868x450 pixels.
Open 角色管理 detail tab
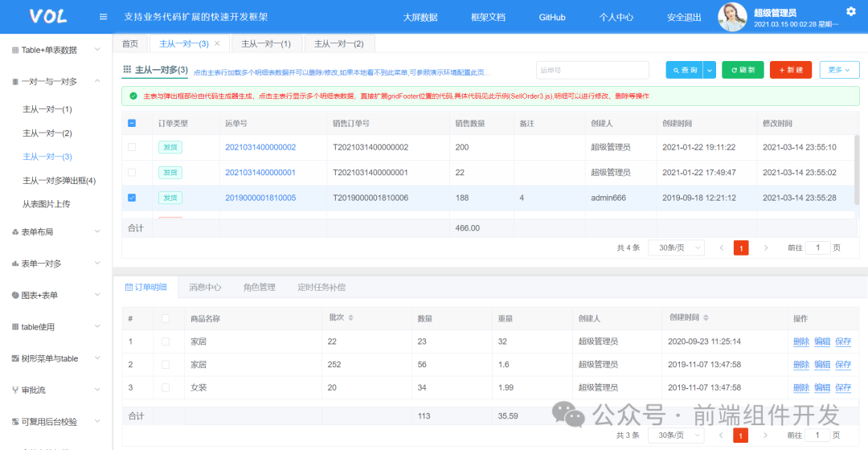(259, 287)
